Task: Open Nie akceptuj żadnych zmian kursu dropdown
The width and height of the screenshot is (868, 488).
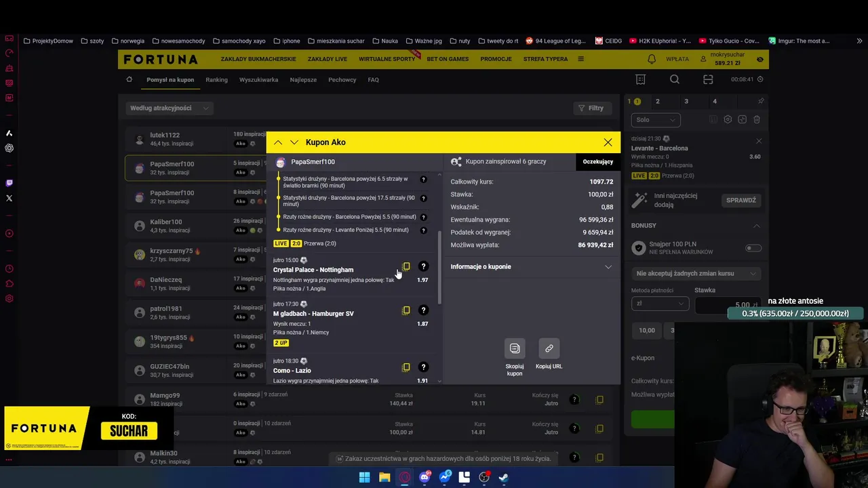Action: tap(696, 273)
